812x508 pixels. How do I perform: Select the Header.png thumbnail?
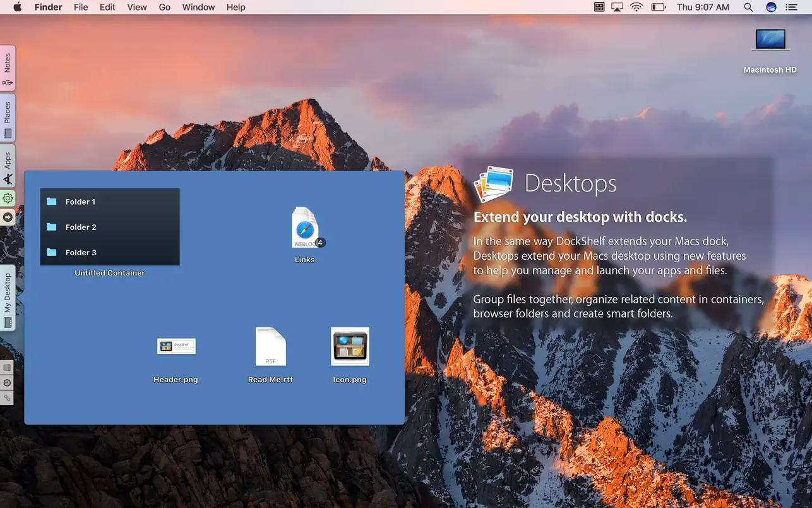[176, 346]
